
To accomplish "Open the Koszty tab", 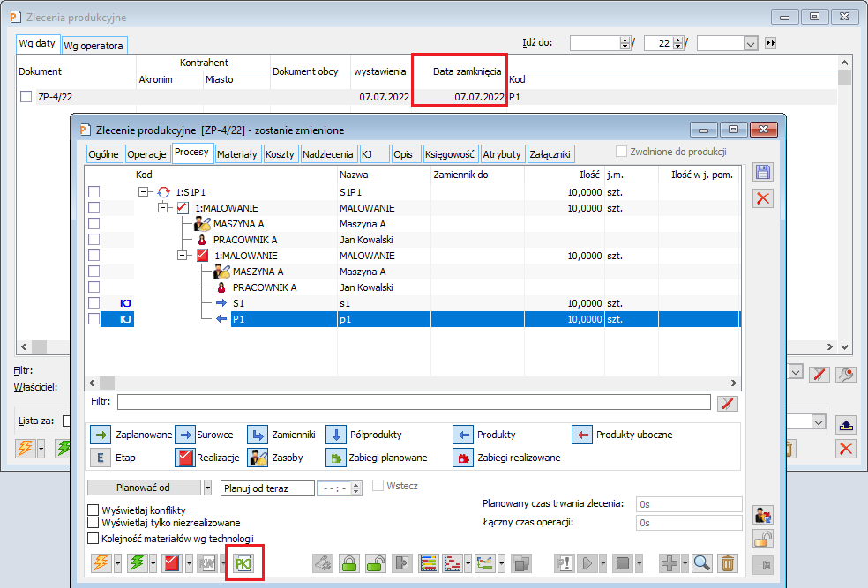I will tap(280, 153).
